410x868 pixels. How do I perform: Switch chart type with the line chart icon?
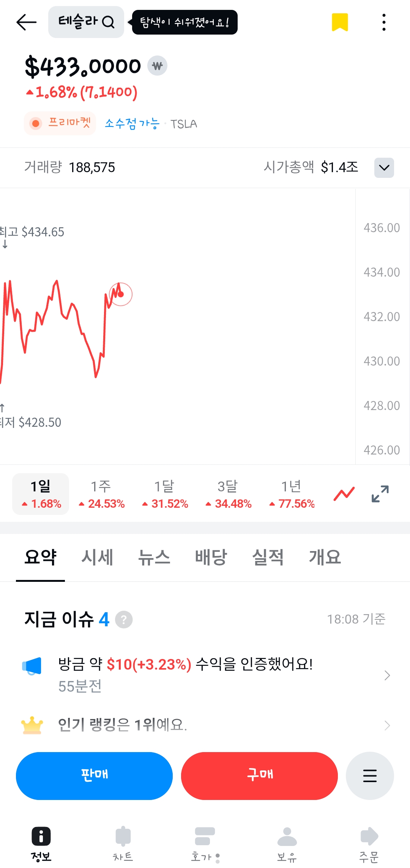[x=344, y=494]
